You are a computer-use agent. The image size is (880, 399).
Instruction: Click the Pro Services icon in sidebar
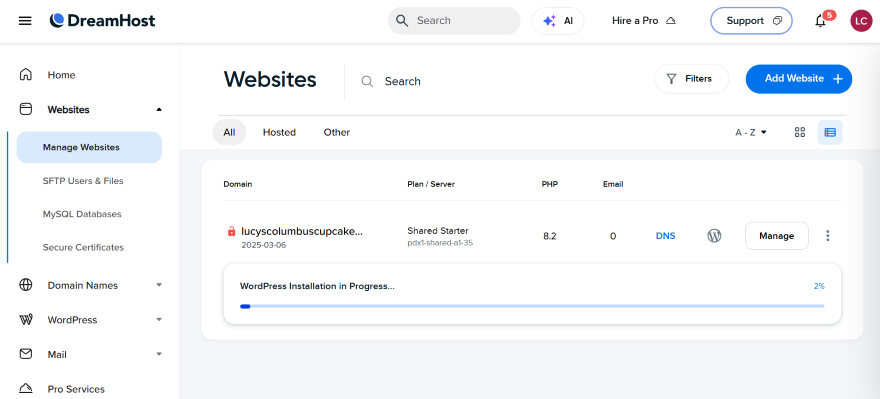point(25,389)
